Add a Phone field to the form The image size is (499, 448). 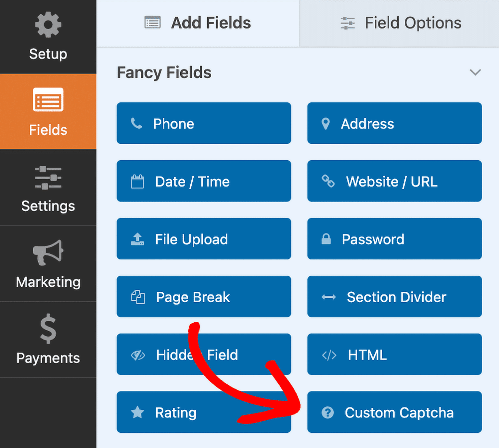coord(204,123)
